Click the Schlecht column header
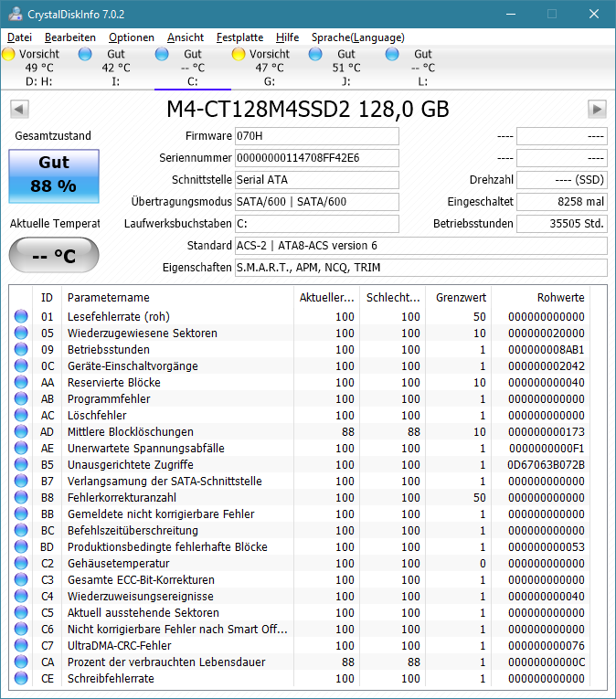The image size is (616, 699). (x=392, y=297)
